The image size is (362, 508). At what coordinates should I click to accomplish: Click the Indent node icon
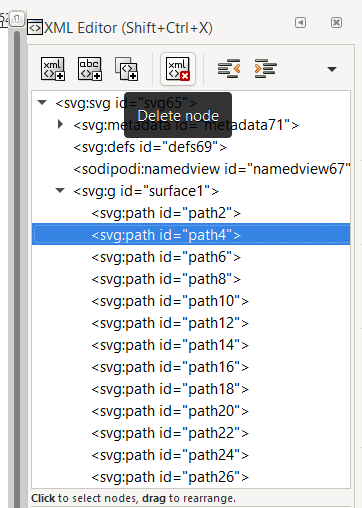pos(265,69)
